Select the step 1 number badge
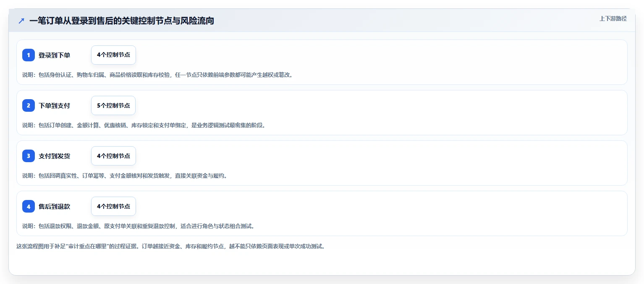 29,55
